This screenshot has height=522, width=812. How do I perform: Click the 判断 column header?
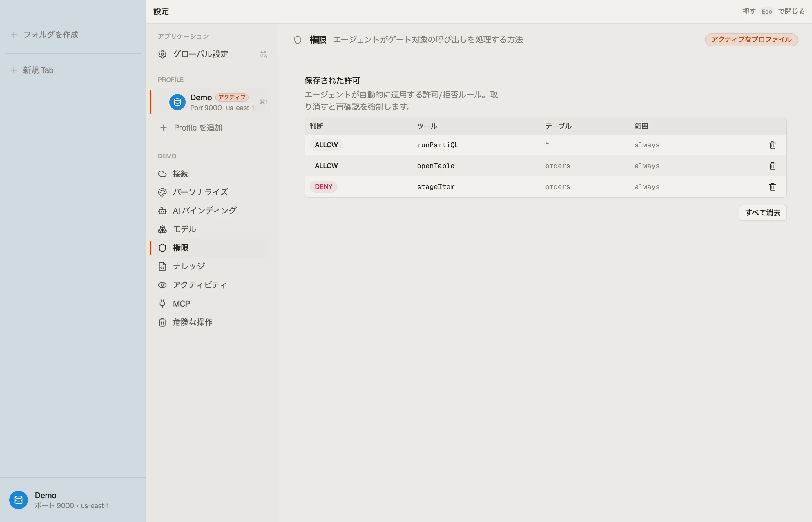coord(316,126)
